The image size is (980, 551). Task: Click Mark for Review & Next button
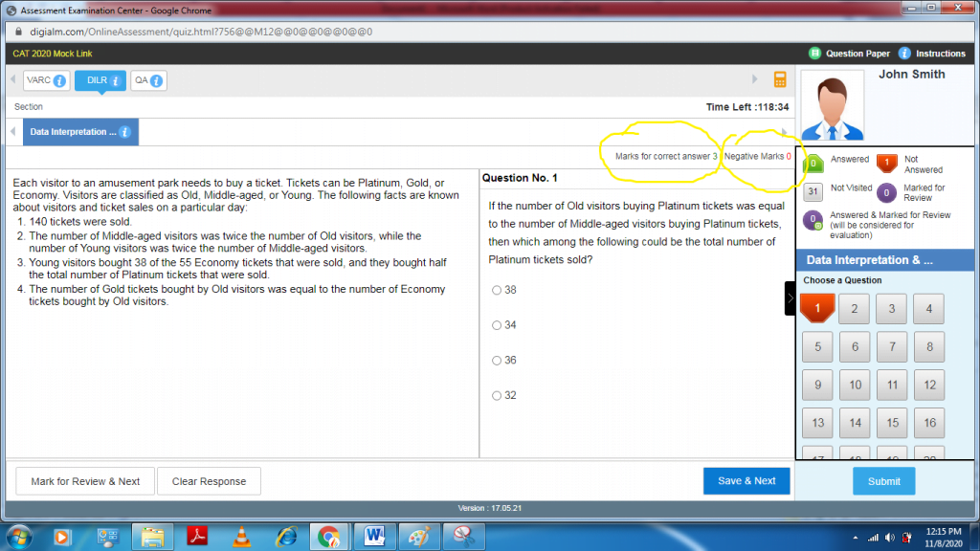(85, 481)
